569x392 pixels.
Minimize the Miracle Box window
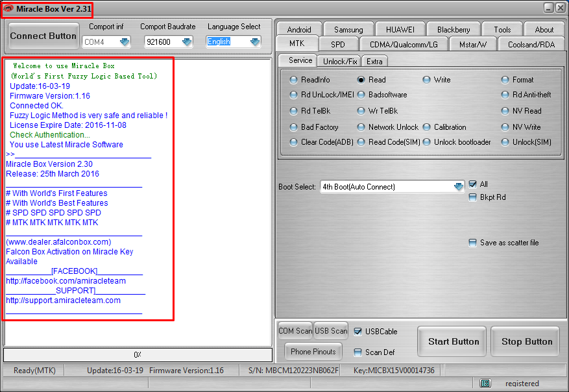[548, 8]
